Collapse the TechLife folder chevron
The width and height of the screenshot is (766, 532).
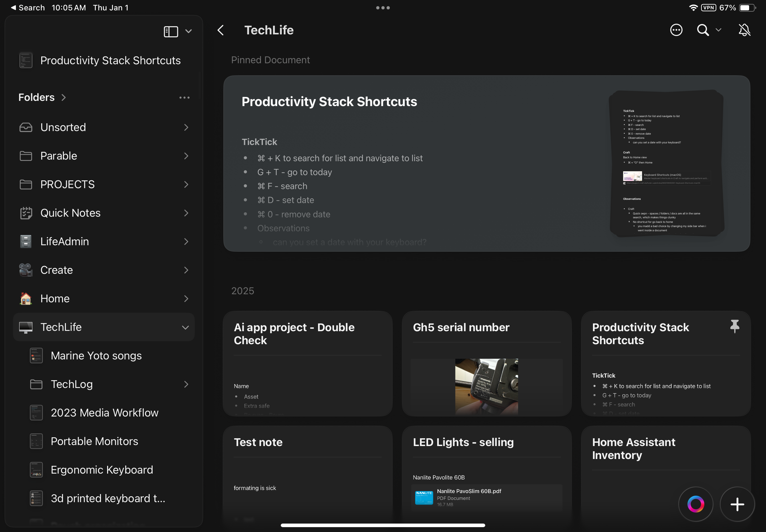[185, 327]
